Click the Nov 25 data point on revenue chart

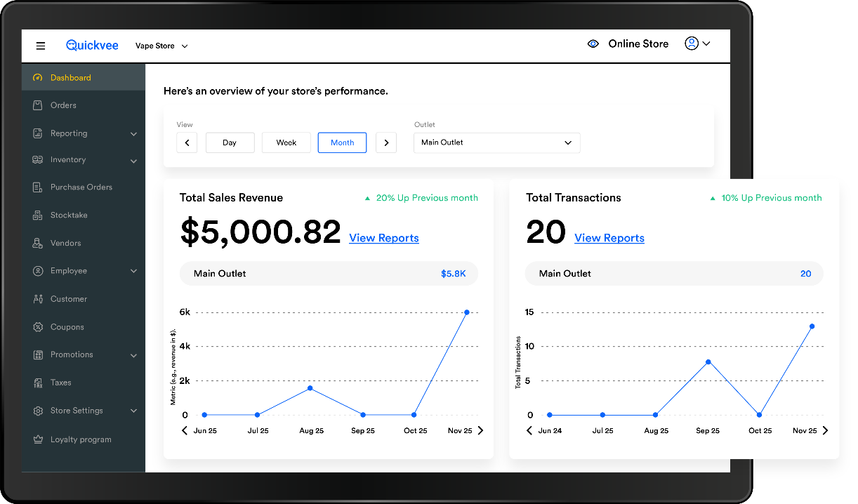pos(467,312)
